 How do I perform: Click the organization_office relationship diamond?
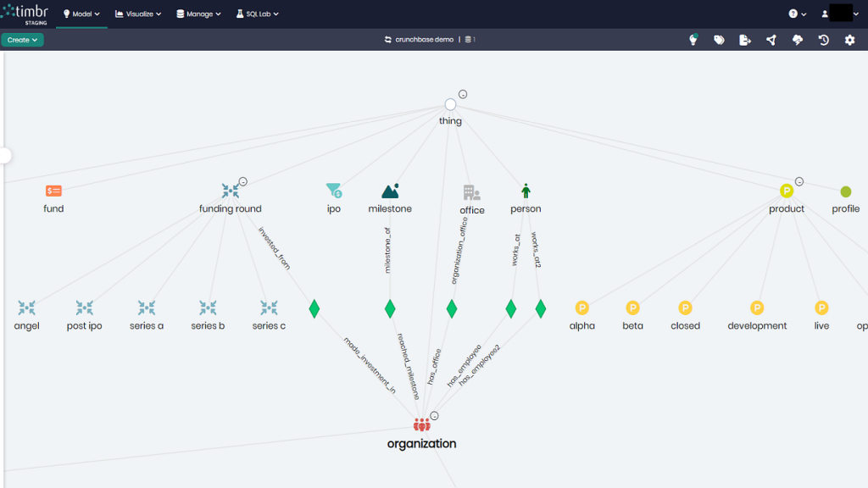[452, 308]
